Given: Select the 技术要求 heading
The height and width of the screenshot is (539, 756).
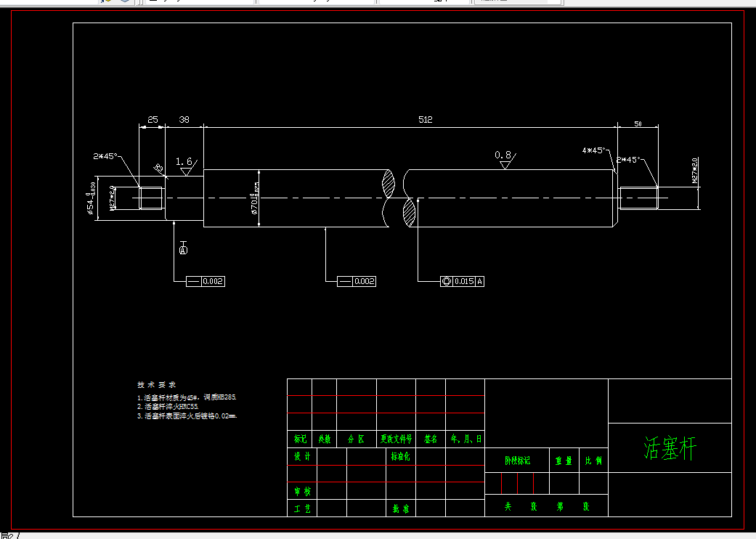Looking at the screenshot, I should coord(157,385).
